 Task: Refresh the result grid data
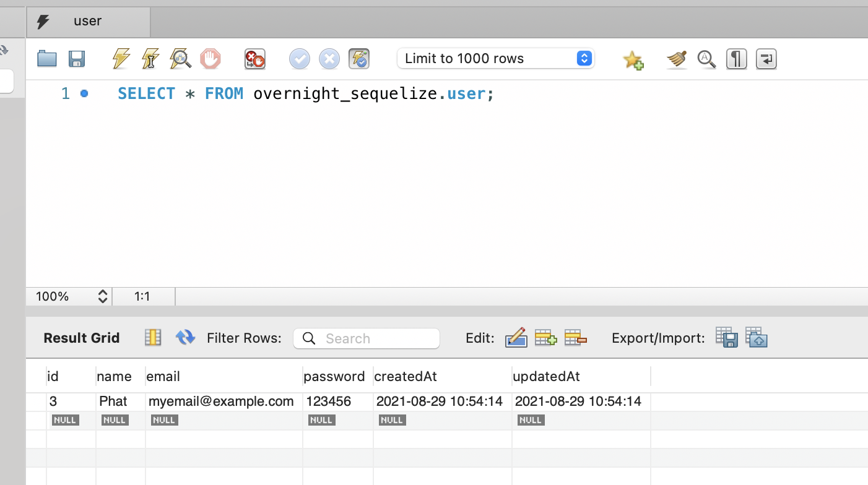click(x=185, y=338)
